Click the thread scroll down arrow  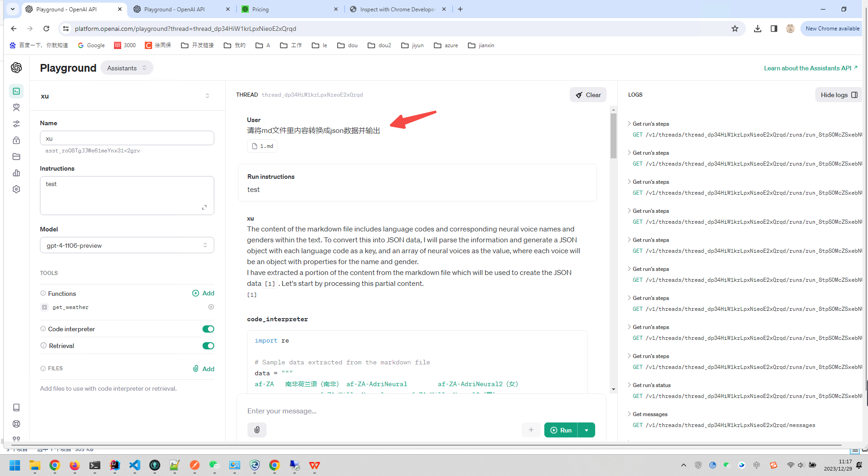click(x=613, y=389)
